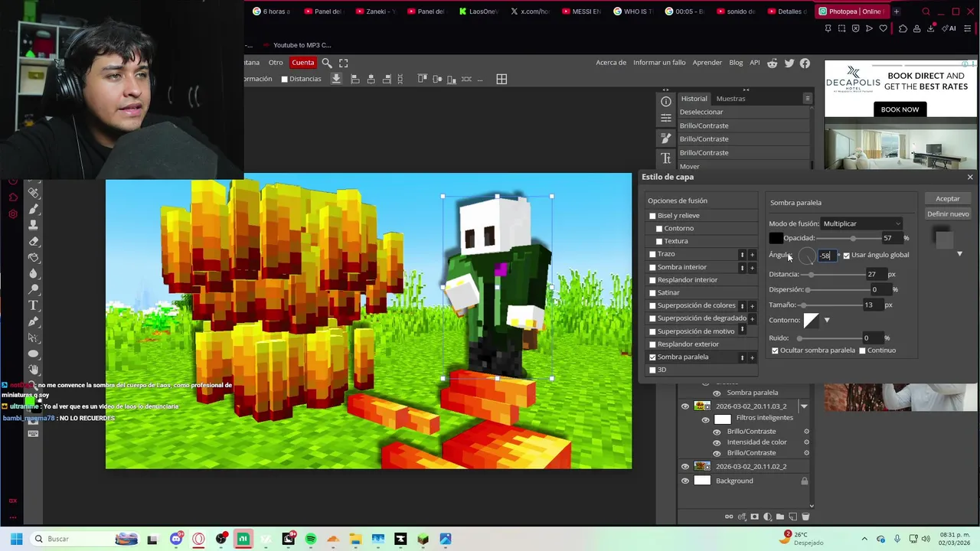The height and width of the screenshot is (551, 980).
Task: Add a raster mask to the layer
Action: click(x=755, y=517)
